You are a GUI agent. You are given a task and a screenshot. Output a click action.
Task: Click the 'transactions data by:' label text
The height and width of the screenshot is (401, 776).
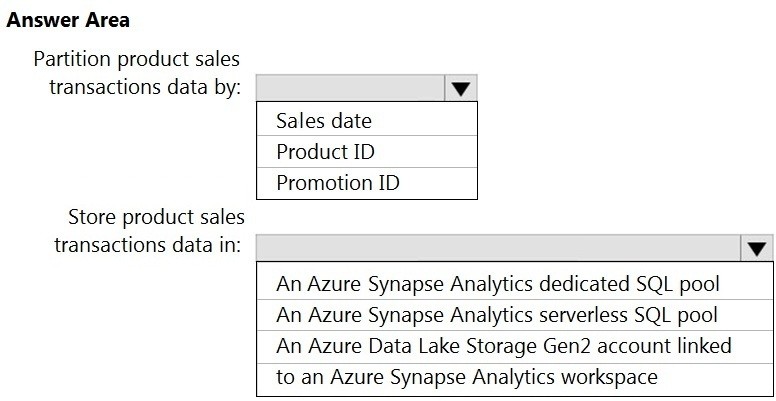pyautogui.click(x=145, y=87)
